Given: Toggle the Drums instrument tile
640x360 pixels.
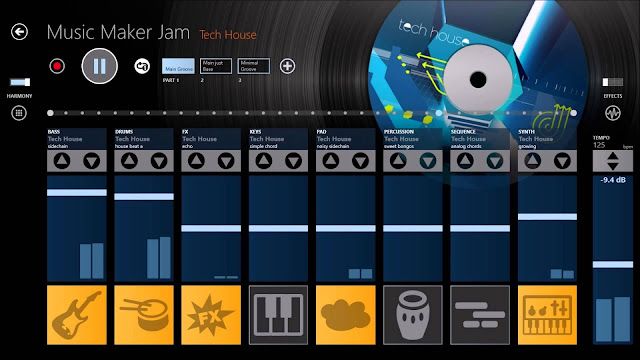Looking at the screenshot, I should point(144,315).
